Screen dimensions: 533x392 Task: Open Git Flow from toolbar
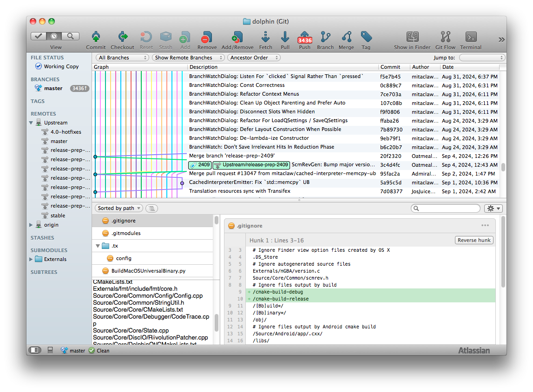(445, 37)
